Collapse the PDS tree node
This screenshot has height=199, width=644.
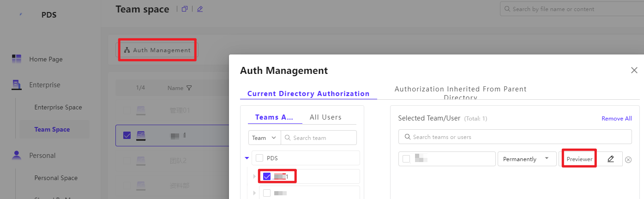pos(247,158)
